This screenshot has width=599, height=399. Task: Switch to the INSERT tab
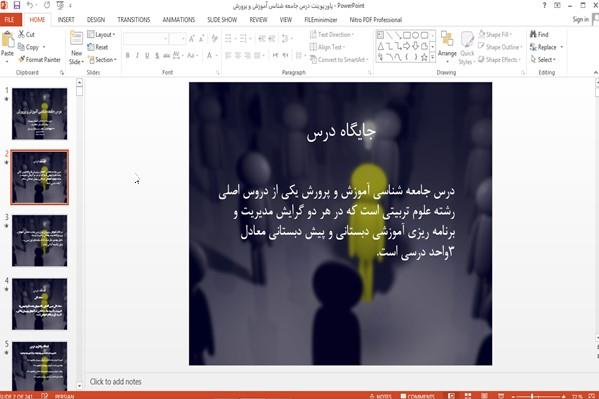click(x=66, y=19)
